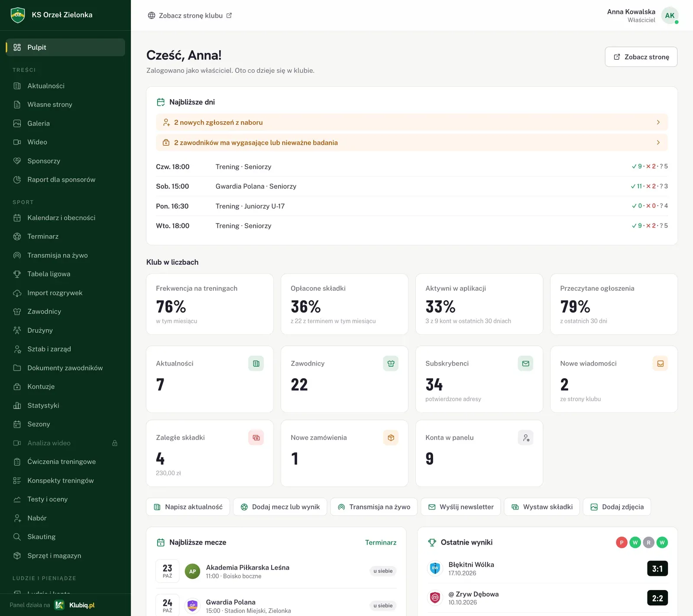693x616 pixels.
Task: Open the Terminarz link in Najbliższe mecze
Action: point(381,542)
